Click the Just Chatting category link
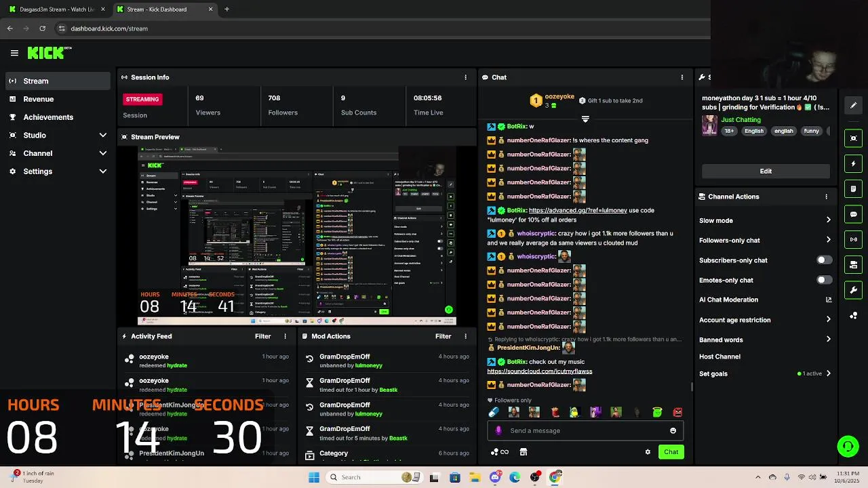The height and width of the screenshot is (488, 868). point(741,120)
